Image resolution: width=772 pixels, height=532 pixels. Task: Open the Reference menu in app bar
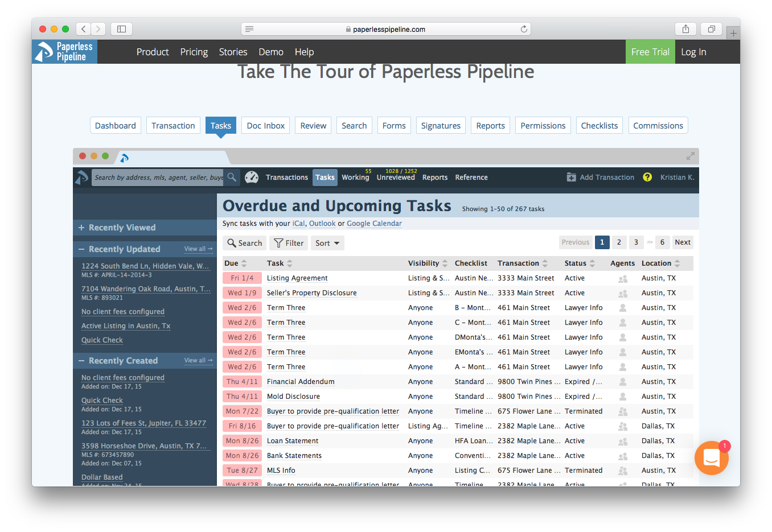471,178
